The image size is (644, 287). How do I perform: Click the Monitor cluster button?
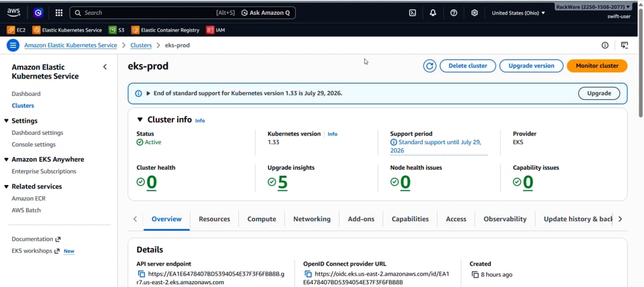tap(597, 66)
